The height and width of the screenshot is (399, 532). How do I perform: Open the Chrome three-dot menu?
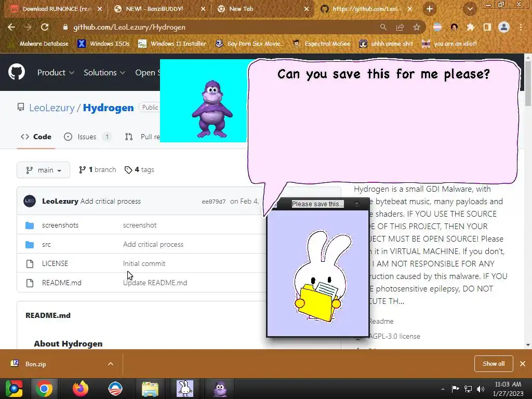pos(521,27)
